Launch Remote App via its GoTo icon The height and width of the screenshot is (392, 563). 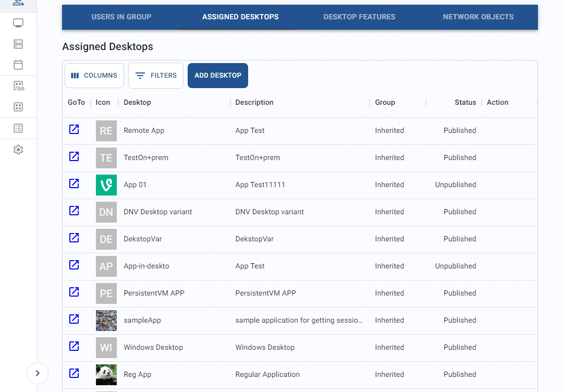click(x=74, y=129)
